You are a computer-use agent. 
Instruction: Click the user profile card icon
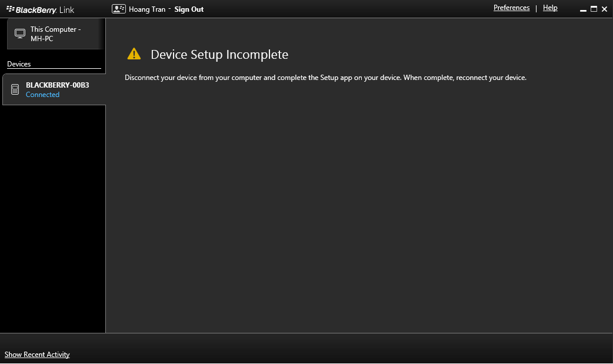pyautogui.click(x=118, y=9)
